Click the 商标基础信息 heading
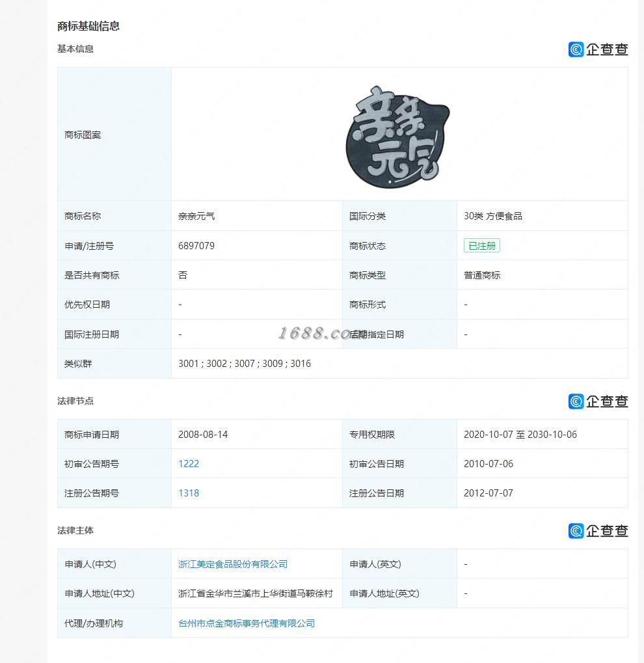The width and height of the screenshot is (644, 663). tap(88, 26)
